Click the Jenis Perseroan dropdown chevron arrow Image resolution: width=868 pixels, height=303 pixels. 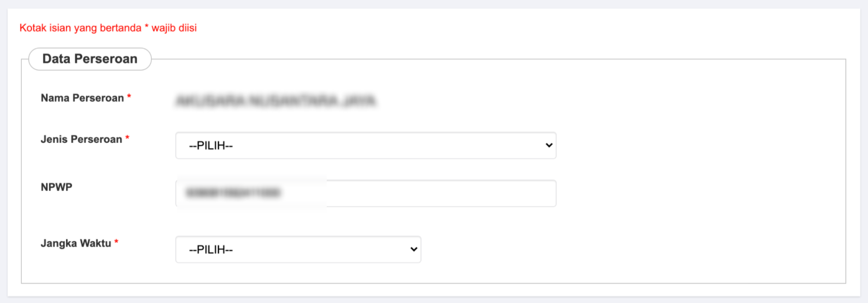[x=549, y=145]
